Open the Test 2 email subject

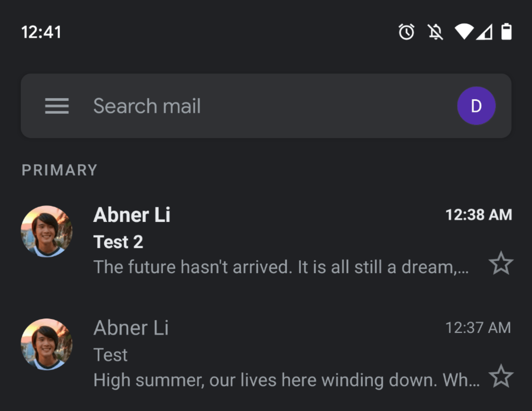[x=118, y=242]
